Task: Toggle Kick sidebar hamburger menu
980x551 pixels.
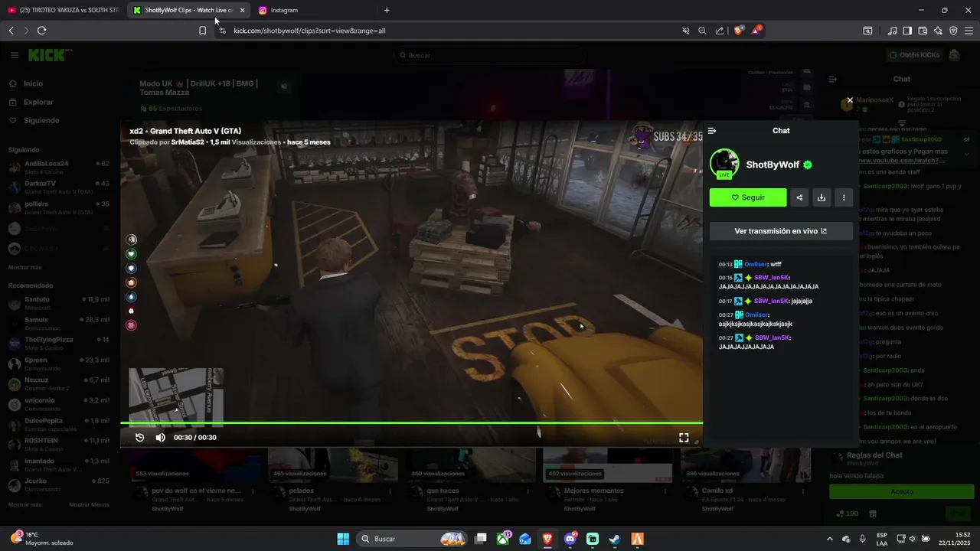Action: point(15,55)
